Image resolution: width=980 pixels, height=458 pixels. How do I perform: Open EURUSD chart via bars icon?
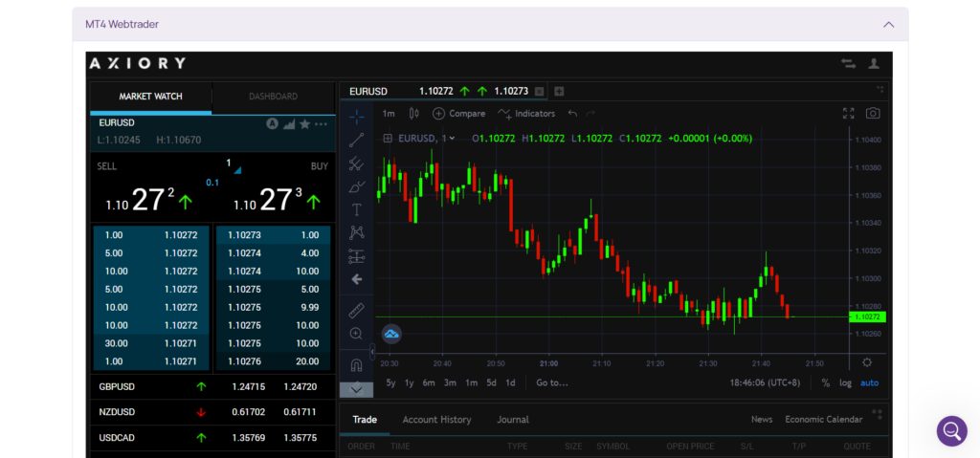(289, 124)
